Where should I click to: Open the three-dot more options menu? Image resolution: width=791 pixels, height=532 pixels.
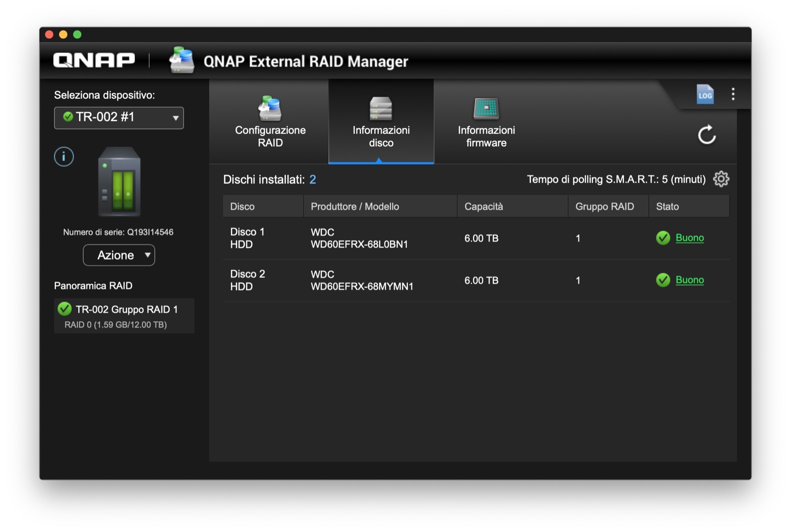[x=733, y=94]
